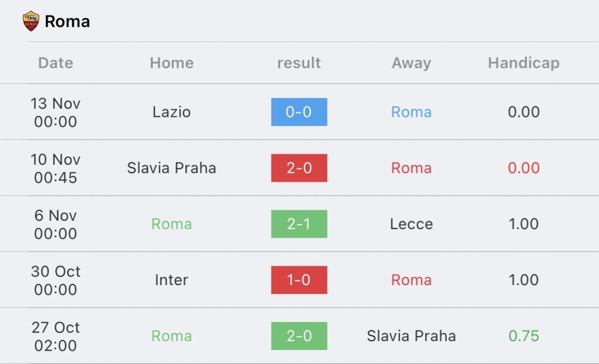Click Slavia Praha away team on 27 Oct
This screenshot has width=599, height=364.
pyautogui.click(x=411, y=336)
